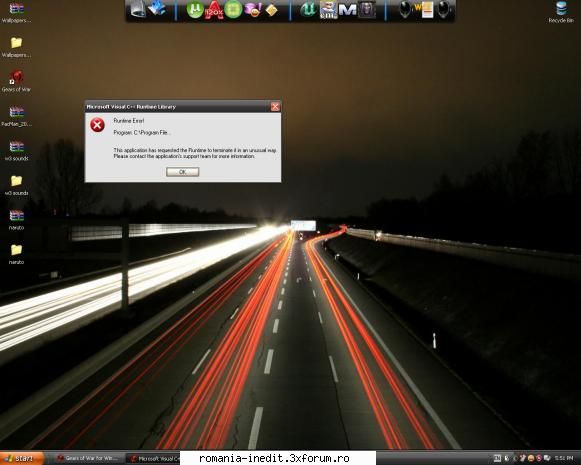Launch the Unreal game icon in the dock
The width and height of the screenshot is (581, 465).
coord(308,10)
